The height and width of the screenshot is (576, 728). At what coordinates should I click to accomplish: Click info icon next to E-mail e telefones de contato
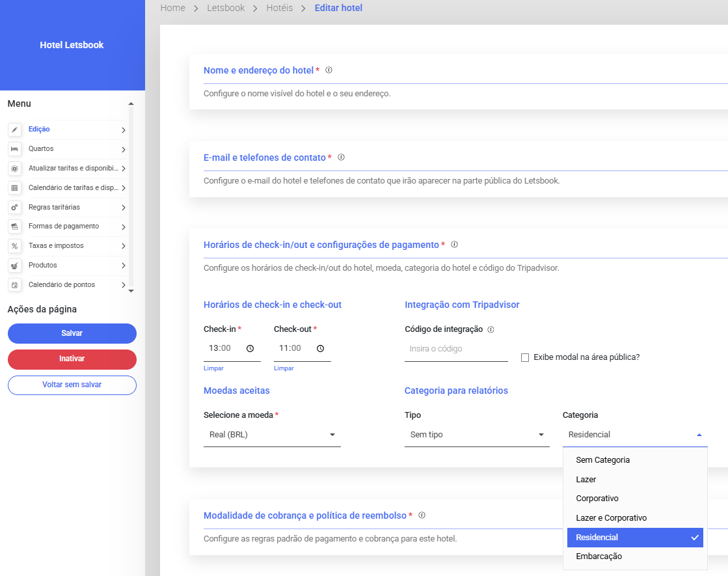(342, 158)
